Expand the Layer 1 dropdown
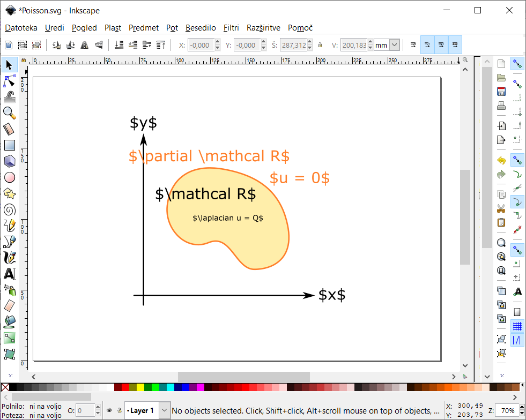Viewport: 526px width, 420px height. pos(165,411)
